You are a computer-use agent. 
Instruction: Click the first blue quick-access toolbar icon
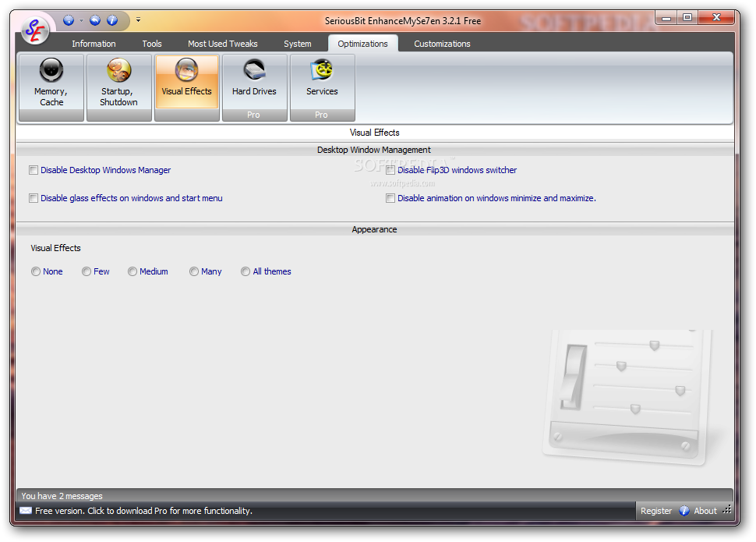click(69, 20)
